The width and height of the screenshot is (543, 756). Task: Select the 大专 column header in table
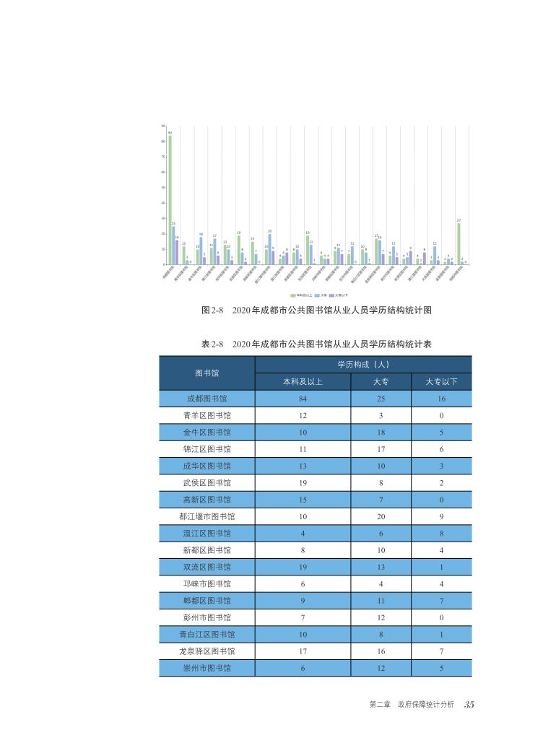[x=381, y=381]
